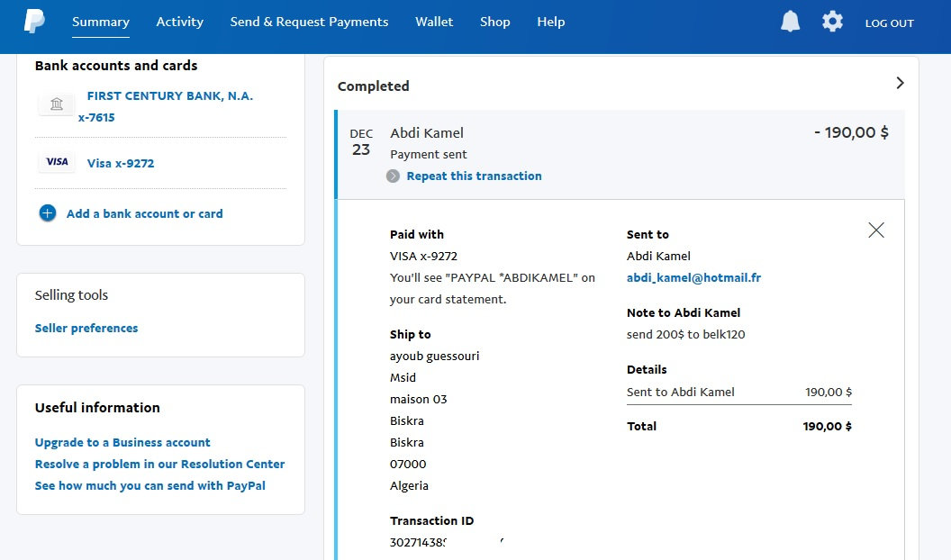Image resolution: width=951 pixels, height=560 pixels.
Task: Click Upgrade to a Business account
Action: 122,443
